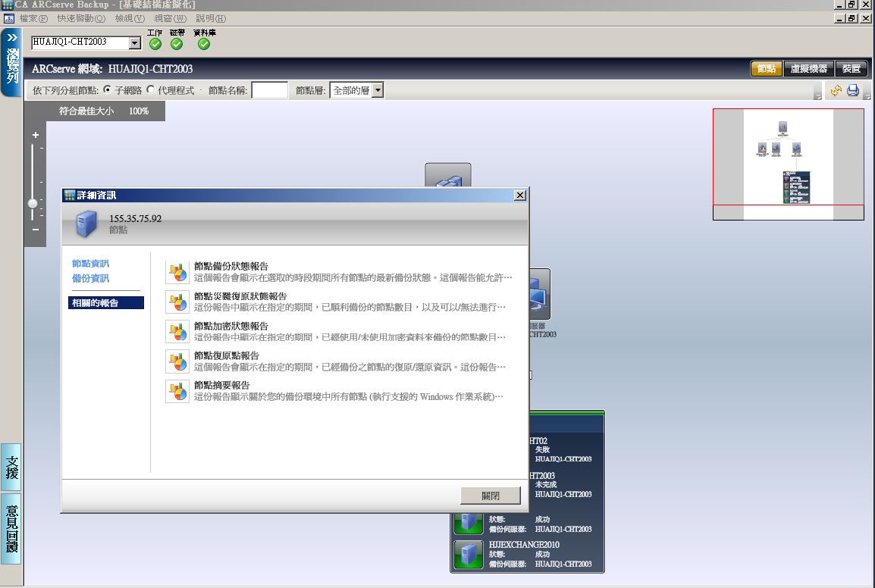
Task: Click the application icon in the menu bar
Action: [x=9, y=18]
